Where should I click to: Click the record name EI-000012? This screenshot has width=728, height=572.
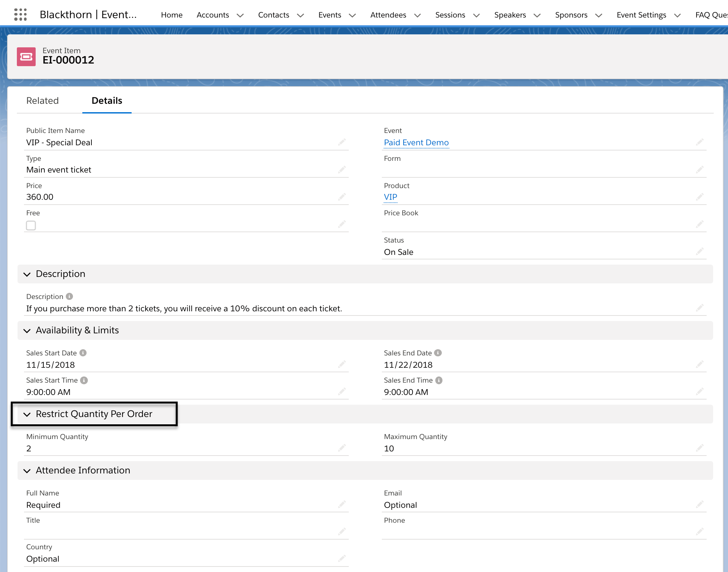point(68,60)
